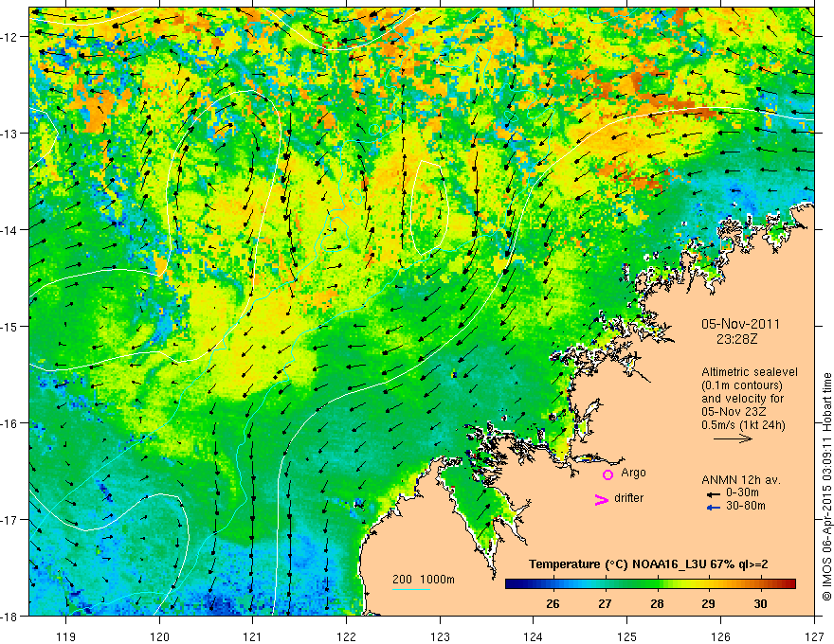Click the '122' longitude axis label

(x=346, y=636)
